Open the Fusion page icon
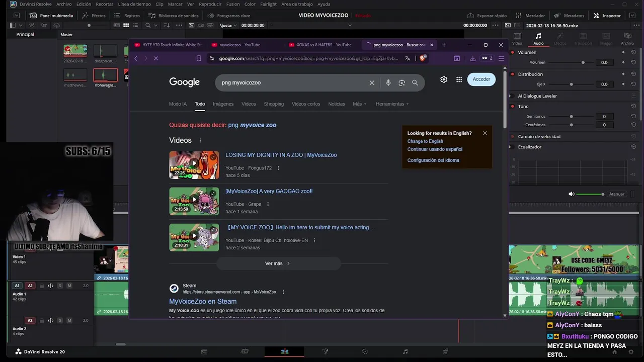Image resolution: width=644 pixels, height=362 pixels. pyautogui.click(x=325, y=351)
